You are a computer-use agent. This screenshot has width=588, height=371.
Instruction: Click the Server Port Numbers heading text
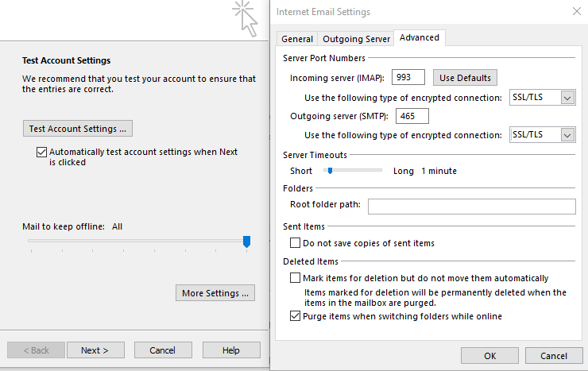[324, 58]
